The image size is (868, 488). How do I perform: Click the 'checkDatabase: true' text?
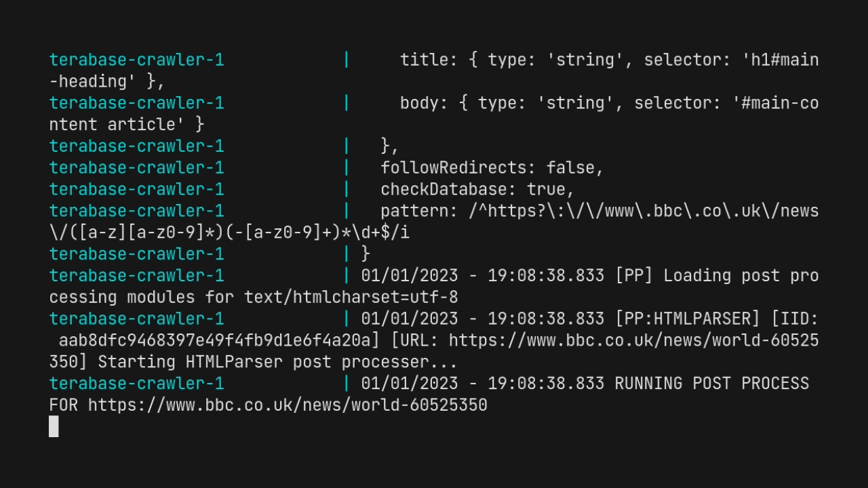(477, 189)
